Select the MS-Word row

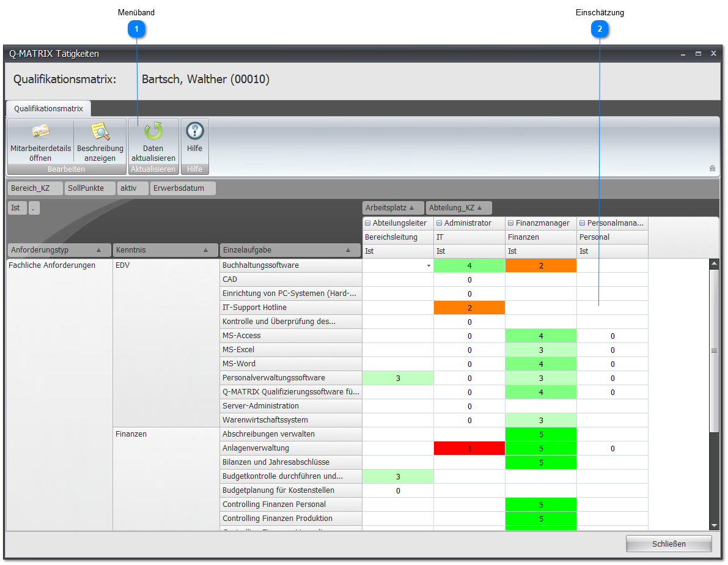tap(290, 363)
